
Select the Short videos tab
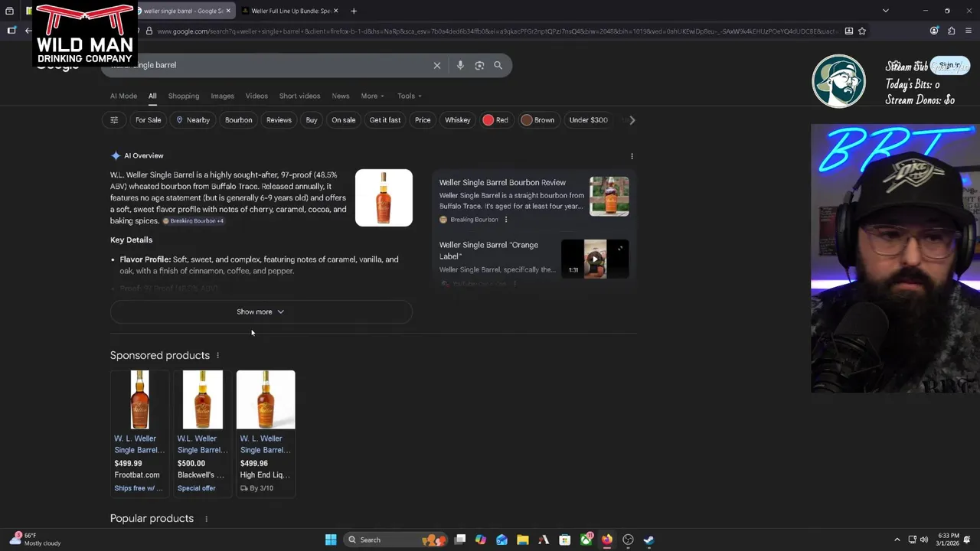300,96
